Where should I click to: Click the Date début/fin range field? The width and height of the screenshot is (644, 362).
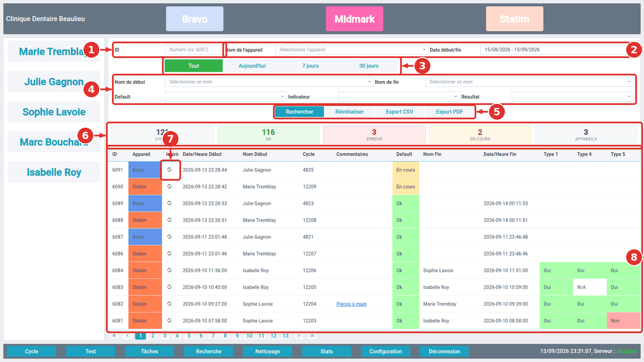[557, 50]
